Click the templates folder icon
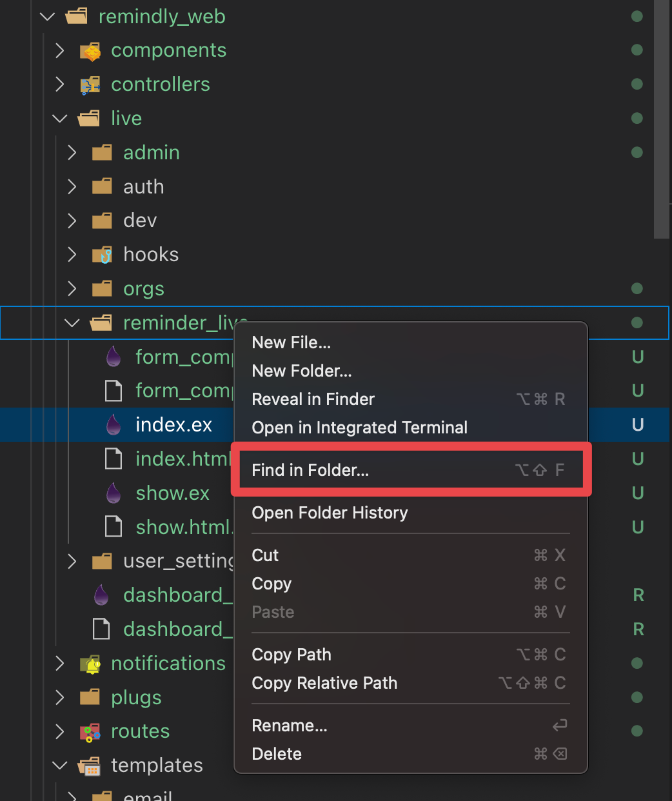The width and height of the screenshot is (672, 801). coord(90,766)
